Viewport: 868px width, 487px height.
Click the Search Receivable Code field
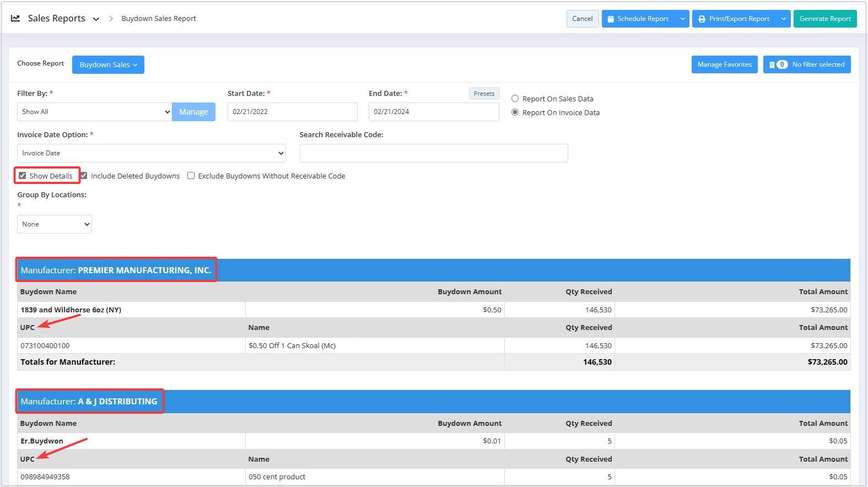pos(434,153)
